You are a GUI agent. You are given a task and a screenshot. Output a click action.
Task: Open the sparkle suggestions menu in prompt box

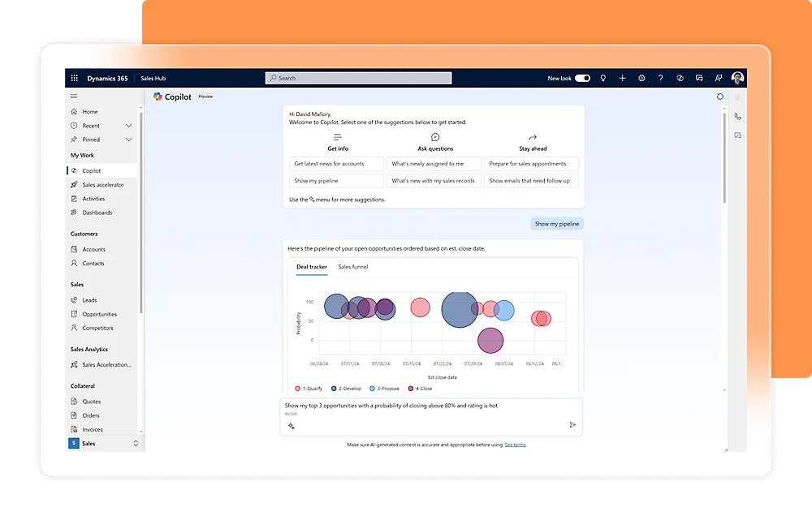[291, 425]
